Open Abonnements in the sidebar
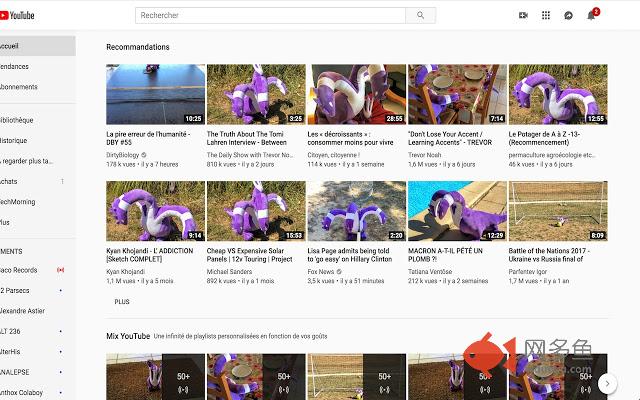 pos(38,87)
